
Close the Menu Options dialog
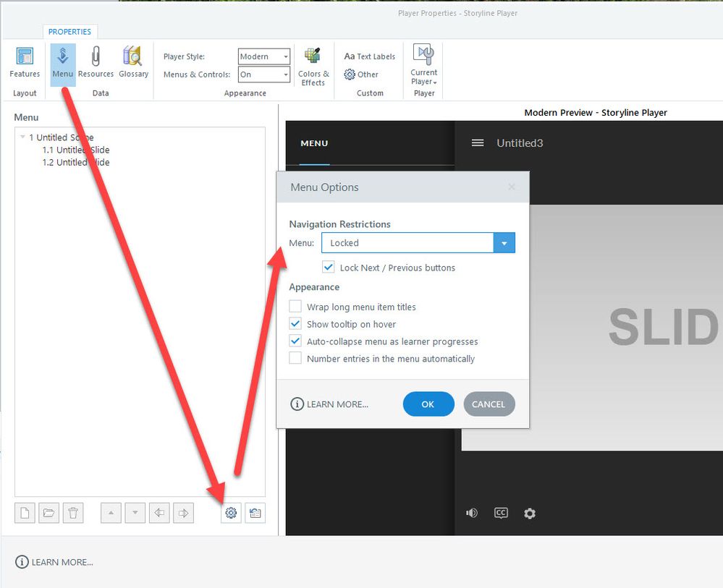coord(512,187)
